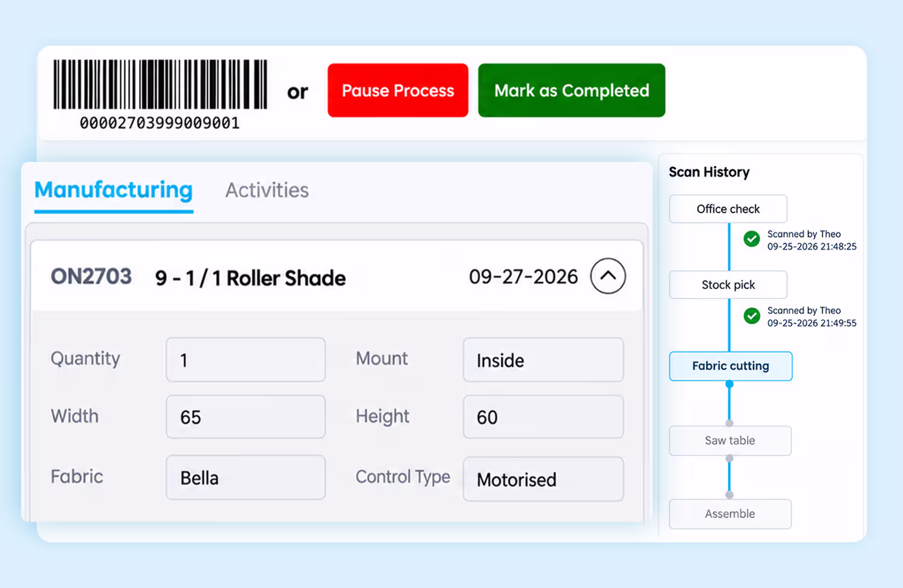Click the Height label
The height and width of the screenshot is (588, 903).
382,416
